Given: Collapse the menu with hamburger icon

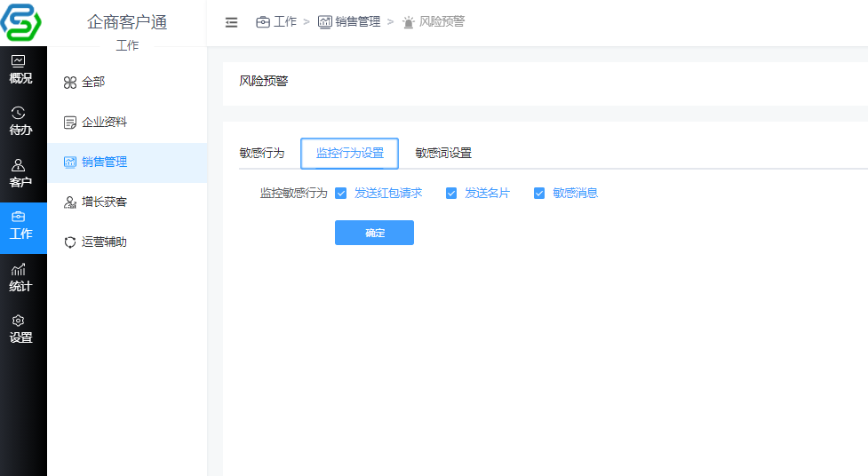Looking at the screenshot, I should pyautogui.click(x=231, y=22).
